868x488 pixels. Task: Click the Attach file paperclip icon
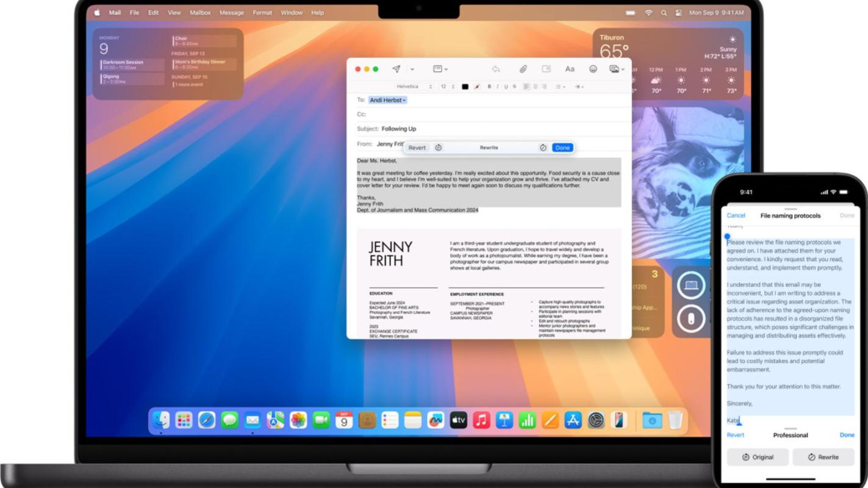coord(523,70)
